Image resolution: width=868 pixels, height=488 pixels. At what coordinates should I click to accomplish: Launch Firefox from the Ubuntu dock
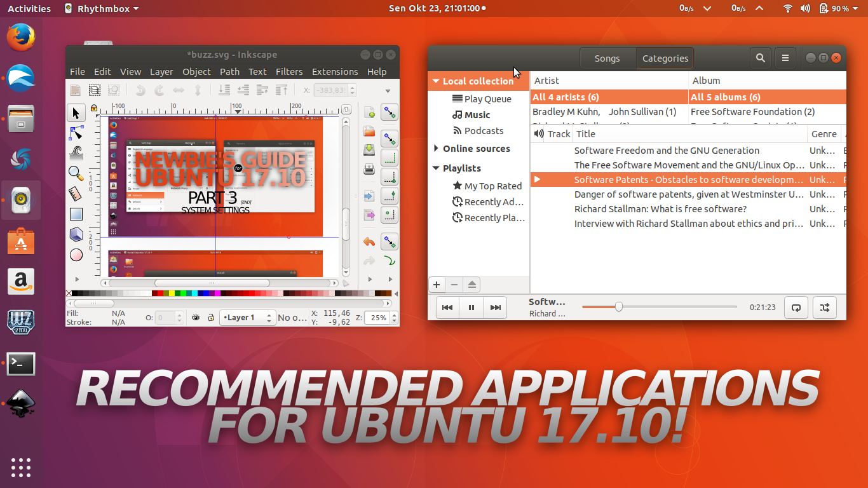21,36
